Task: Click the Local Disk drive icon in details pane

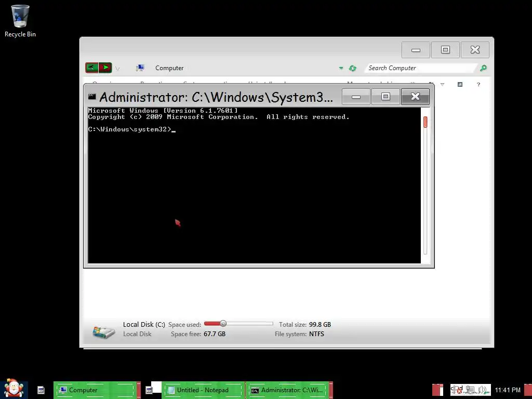Action: (x=104, y=331)
